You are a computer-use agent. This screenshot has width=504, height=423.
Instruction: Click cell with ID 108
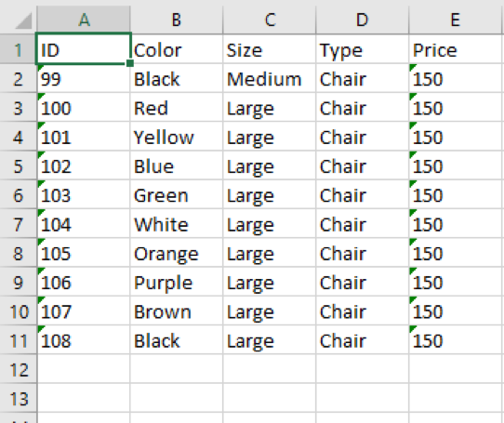click(84, 340)
